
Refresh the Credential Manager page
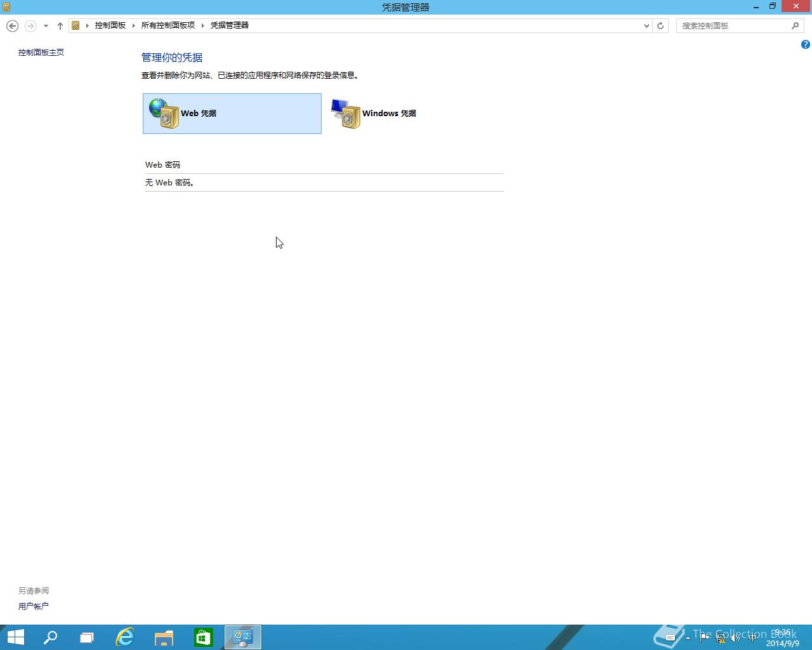660,26
